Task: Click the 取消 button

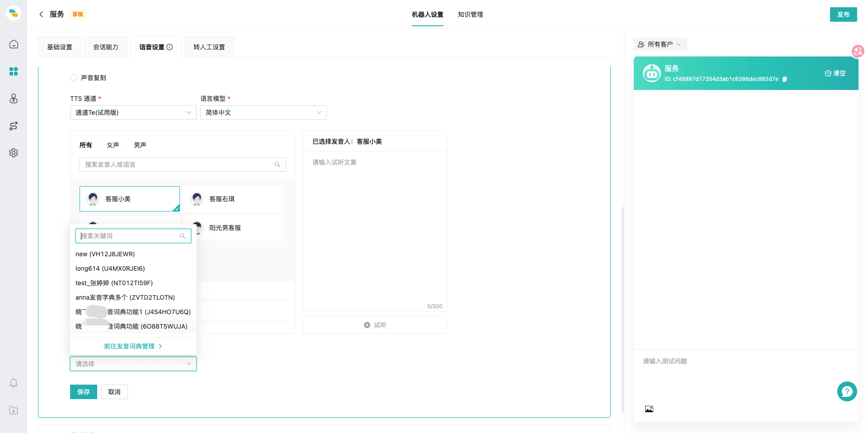Action: click(114, 392)
